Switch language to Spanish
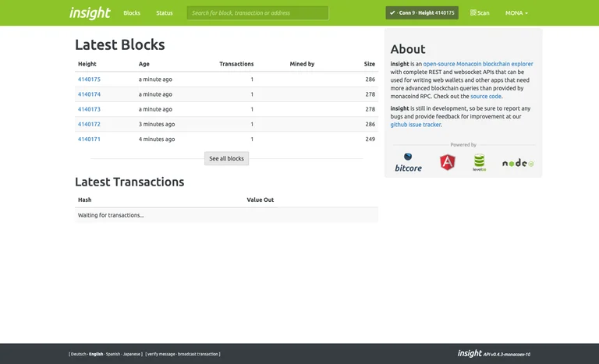The width and height of the screenshot is (599, 364). pyautogui.click(x=112, y=354)
